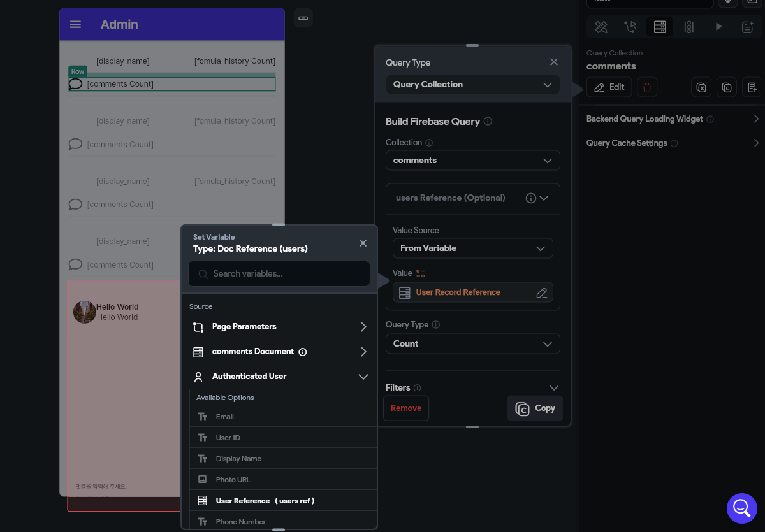Select User Reference (users ref) option
The image size is (765, 532).
point(283,501)
